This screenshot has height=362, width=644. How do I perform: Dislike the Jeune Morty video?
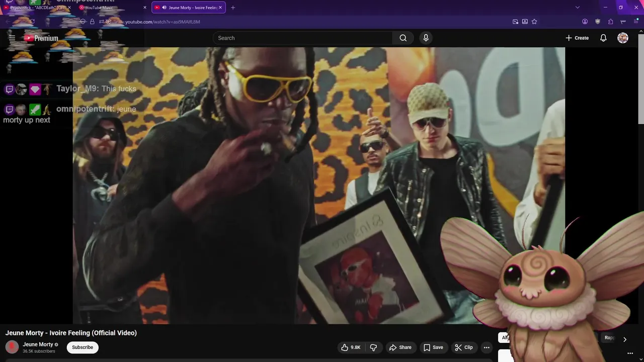click(373, 347)
